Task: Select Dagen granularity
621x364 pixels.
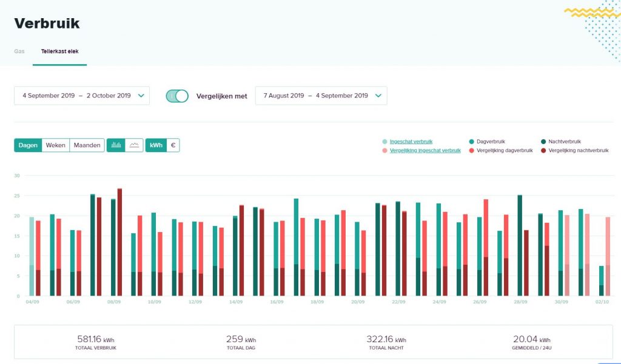Action: tap(28, 145)
